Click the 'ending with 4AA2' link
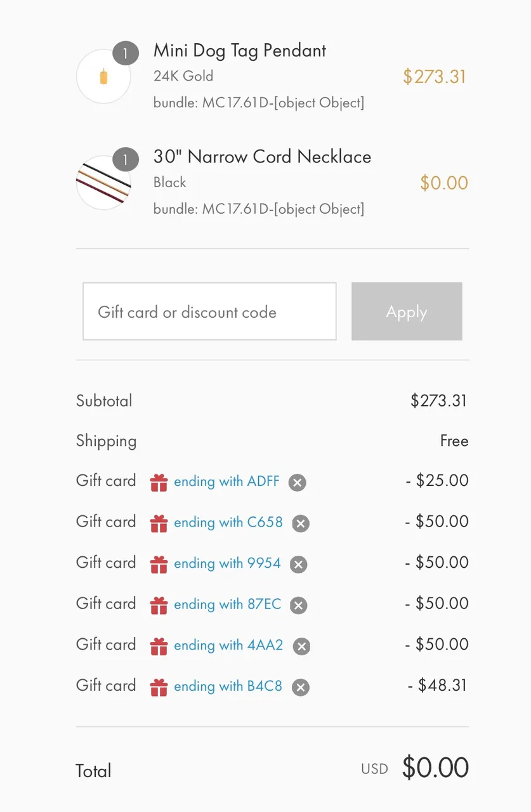 (228, 645)
